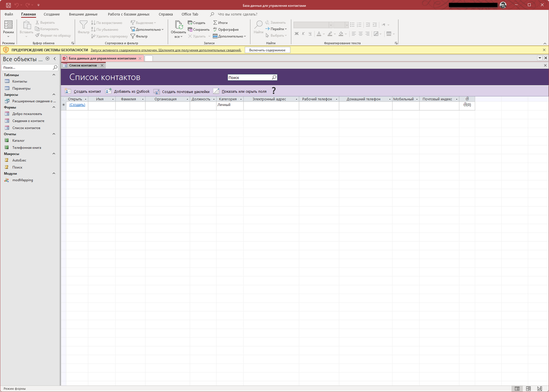Close the security warning bar

pos(544,50)
